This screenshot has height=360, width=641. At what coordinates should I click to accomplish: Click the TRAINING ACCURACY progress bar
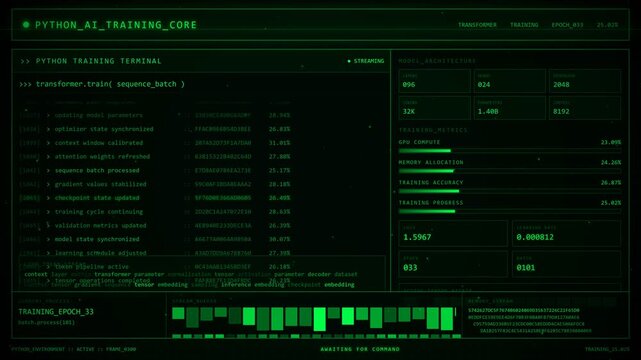[510, 191]
